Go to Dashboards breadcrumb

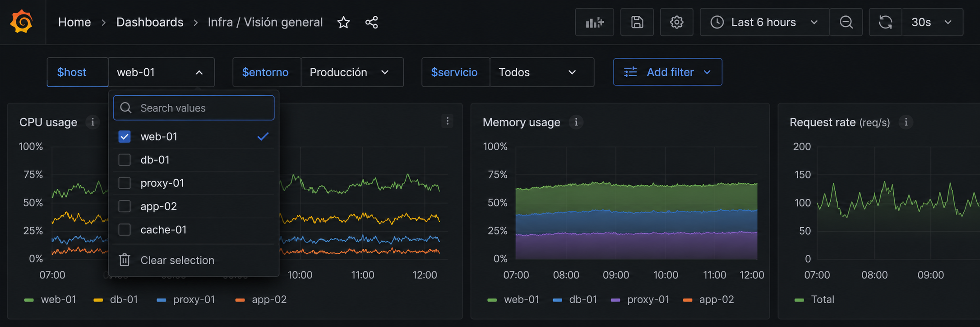coord(150,22)
